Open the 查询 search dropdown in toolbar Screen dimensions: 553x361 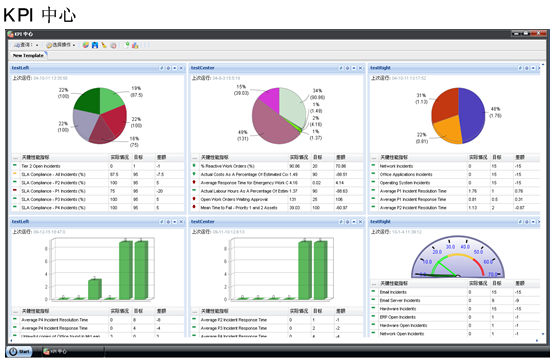tap(26, 45)
